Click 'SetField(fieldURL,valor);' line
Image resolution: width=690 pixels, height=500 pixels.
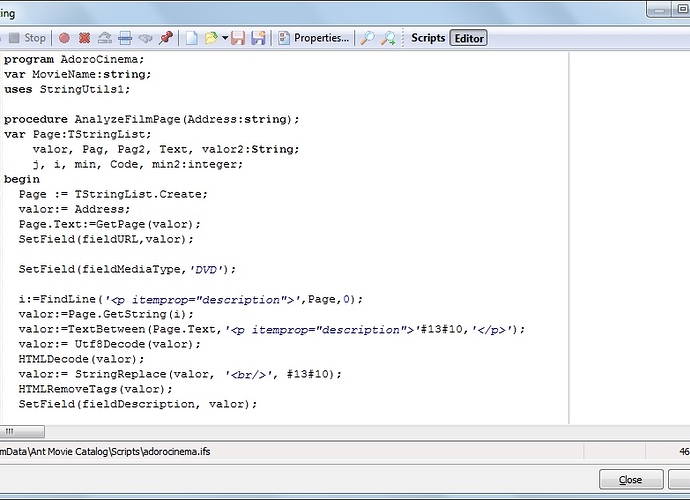point(106,239)
